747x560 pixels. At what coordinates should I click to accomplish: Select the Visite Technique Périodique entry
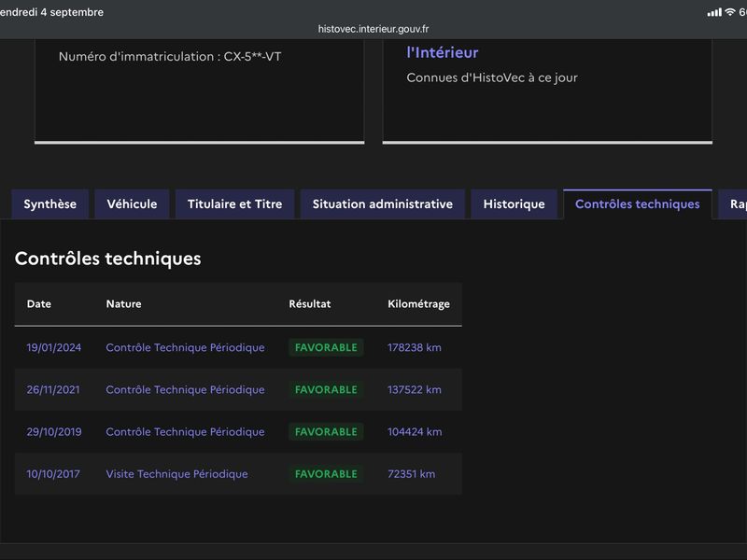click(176, 474)
